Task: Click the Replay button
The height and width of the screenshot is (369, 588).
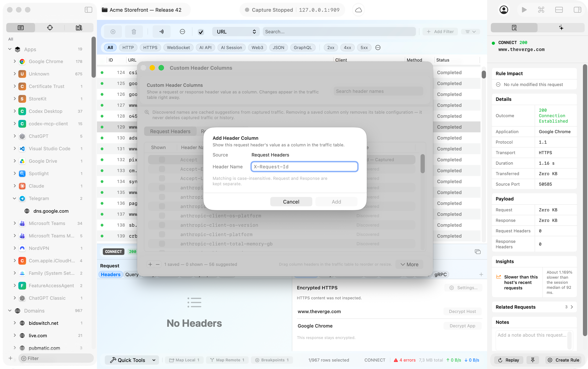Action: (x=509, y=360)
